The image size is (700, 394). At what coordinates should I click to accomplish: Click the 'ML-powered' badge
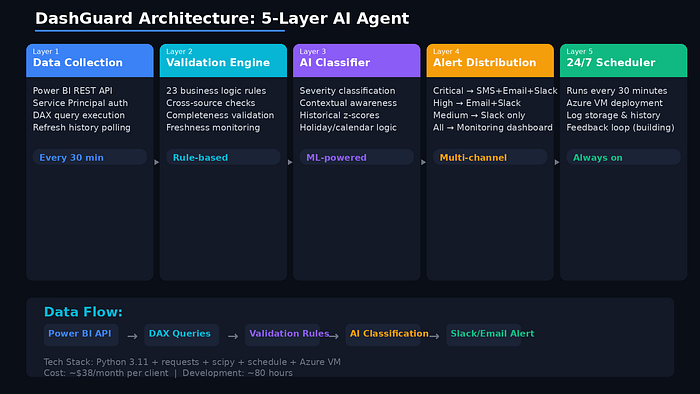[x=357, y=158]
